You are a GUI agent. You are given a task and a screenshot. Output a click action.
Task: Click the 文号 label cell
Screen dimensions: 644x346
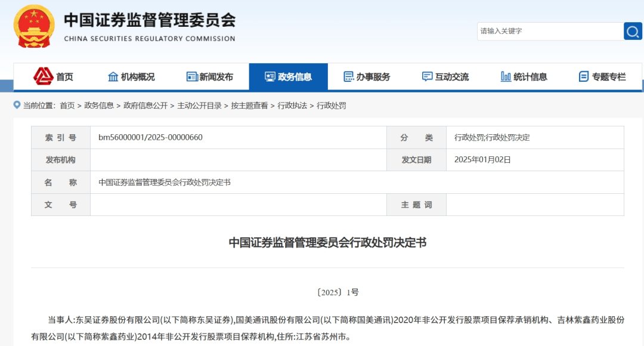coord(61,205)
